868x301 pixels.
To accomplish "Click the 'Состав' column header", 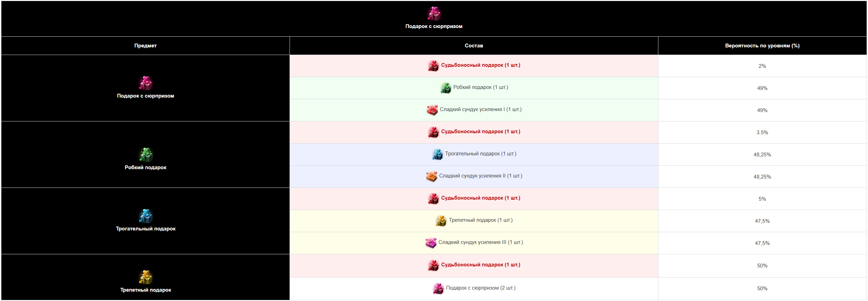I will click(474, 46).
